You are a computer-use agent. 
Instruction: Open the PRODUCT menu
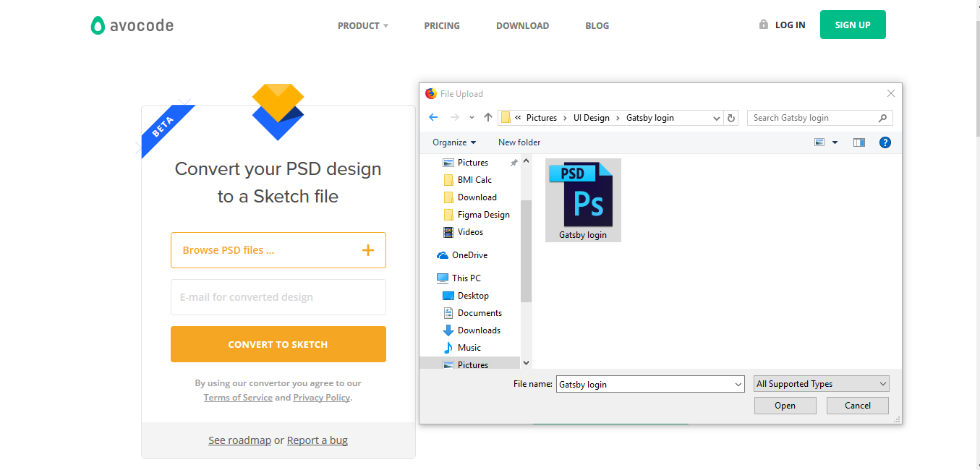[363, 25]
